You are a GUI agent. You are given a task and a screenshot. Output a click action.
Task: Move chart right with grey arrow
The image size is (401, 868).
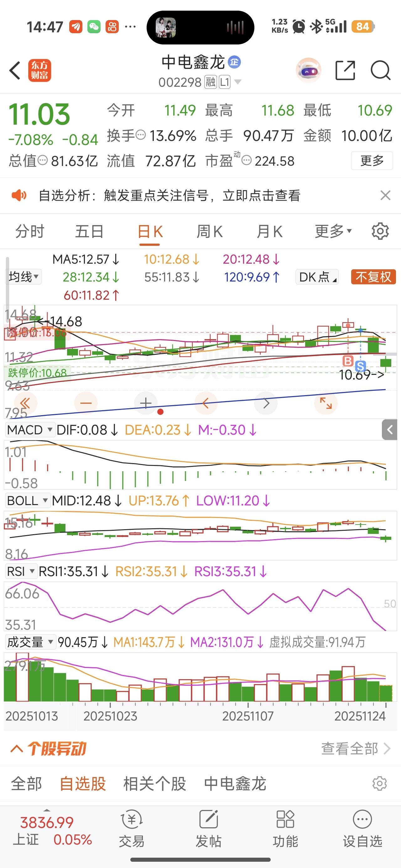click(266, 403)
